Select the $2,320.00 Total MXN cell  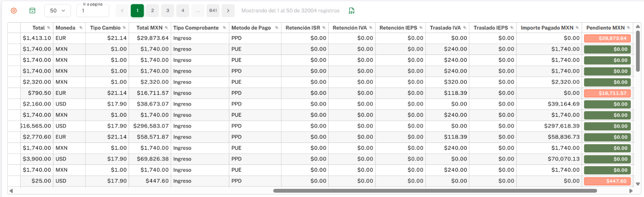pos(150,82)
